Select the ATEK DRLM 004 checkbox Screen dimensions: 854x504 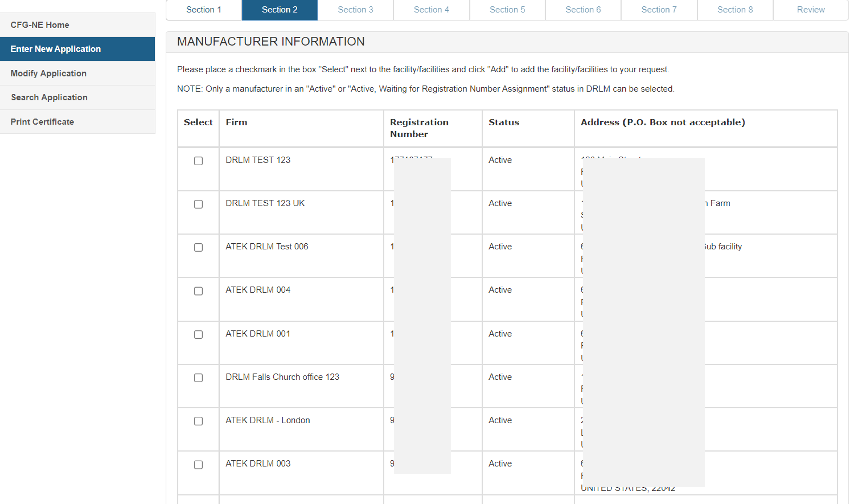tap(198, 291)
